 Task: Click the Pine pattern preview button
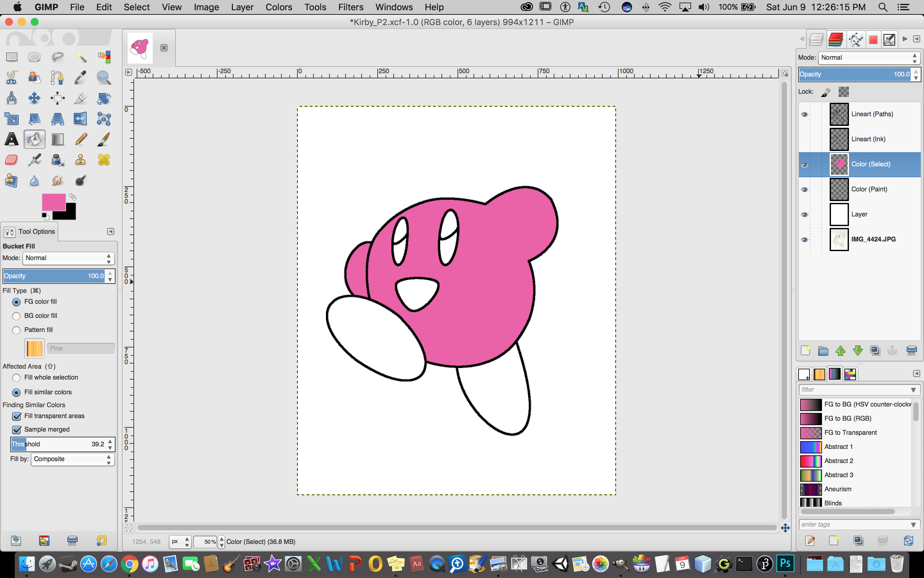(x=34, y=349)
